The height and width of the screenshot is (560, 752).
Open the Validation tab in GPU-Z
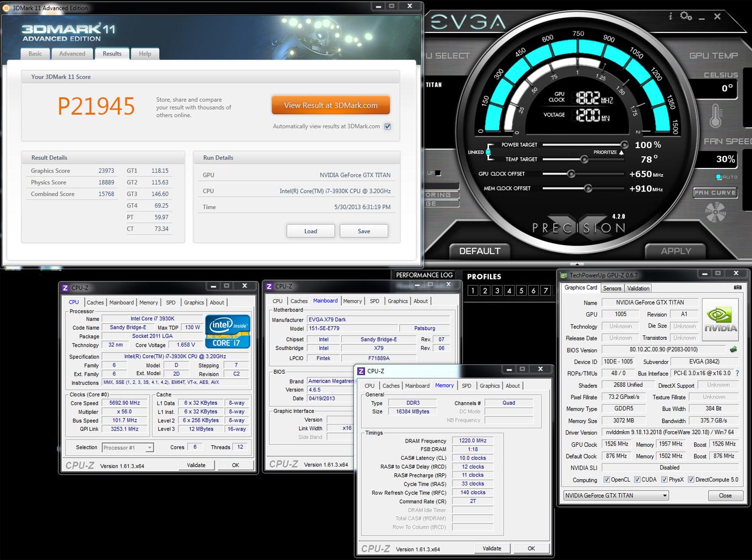click(x=638, y=288)
